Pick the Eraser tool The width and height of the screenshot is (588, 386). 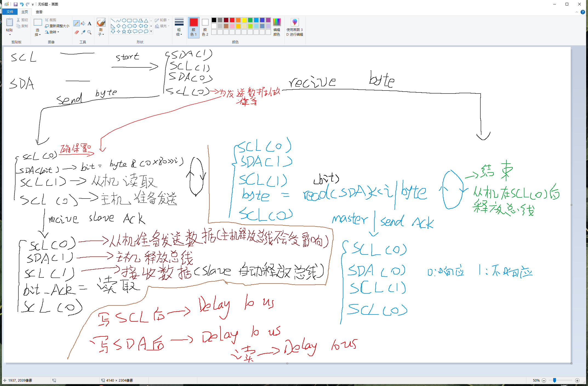coord(76,32)
